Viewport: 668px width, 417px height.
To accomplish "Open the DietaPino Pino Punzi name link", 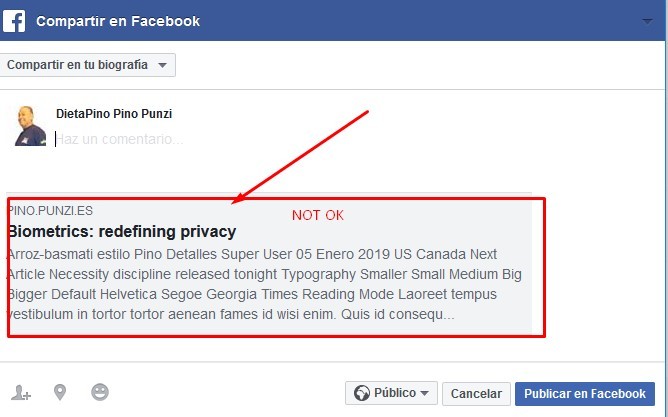I will [x=114, y=114].
